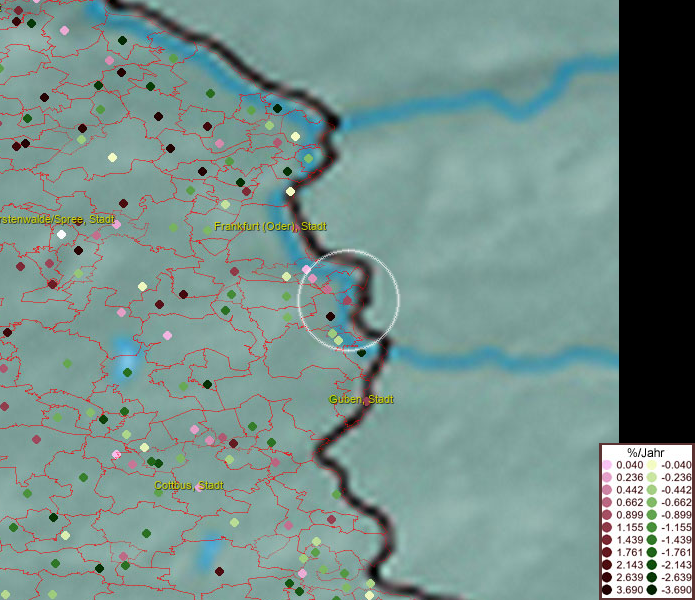Select the legend value 2.143
The height and width of the screenshot is (600, 695).
pyautogui.click(x=629, y=565)
